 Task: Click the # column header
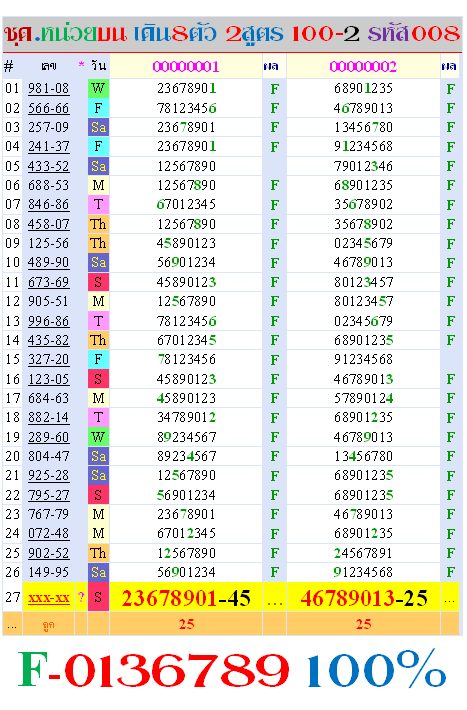[x=9, y=67]
